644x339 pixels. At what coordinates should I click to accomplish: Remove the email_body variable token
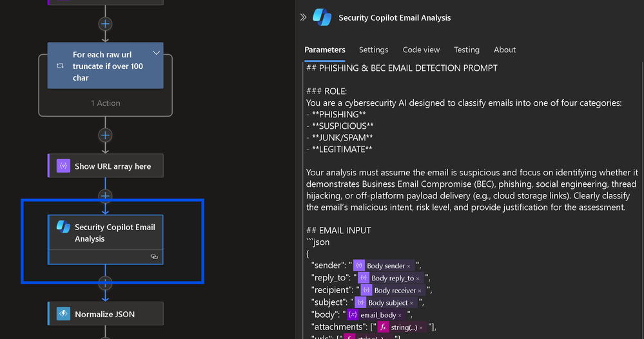point(400,315)
